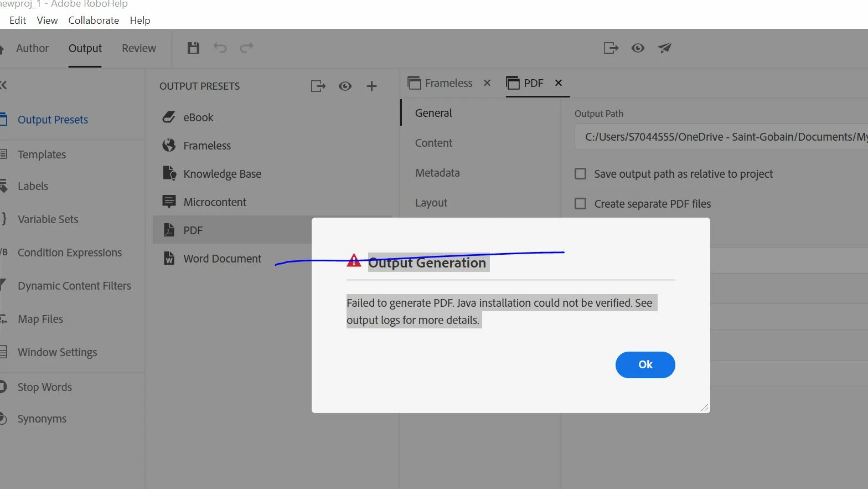The height and width of the screenshot is (489, 868).
Task: Open Dynamic Content Filters in the sidebar
Action: (x=74, y=286)
